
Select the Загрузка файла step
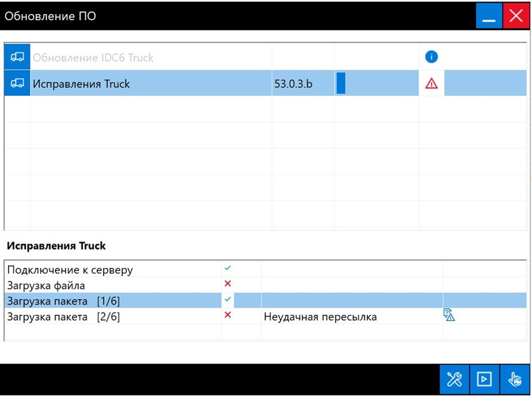click(x=46, y=286)
